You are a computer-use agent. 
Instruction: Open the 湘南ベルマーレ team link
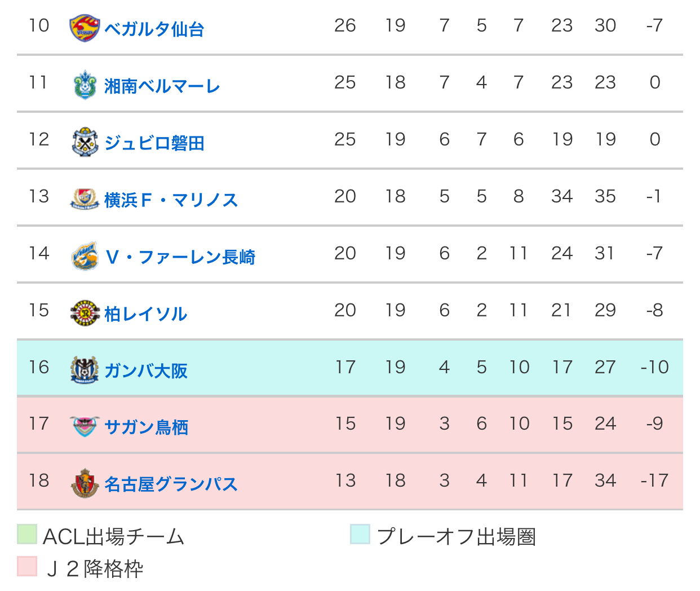[162, 86]
